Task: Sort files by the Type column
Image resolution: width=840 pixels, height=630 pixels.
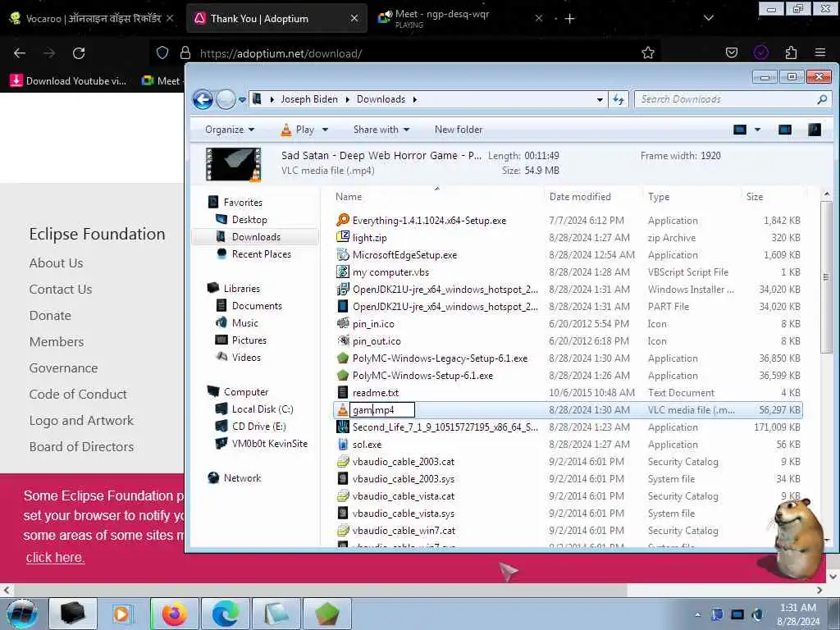Action: click(x=659, y=197)
